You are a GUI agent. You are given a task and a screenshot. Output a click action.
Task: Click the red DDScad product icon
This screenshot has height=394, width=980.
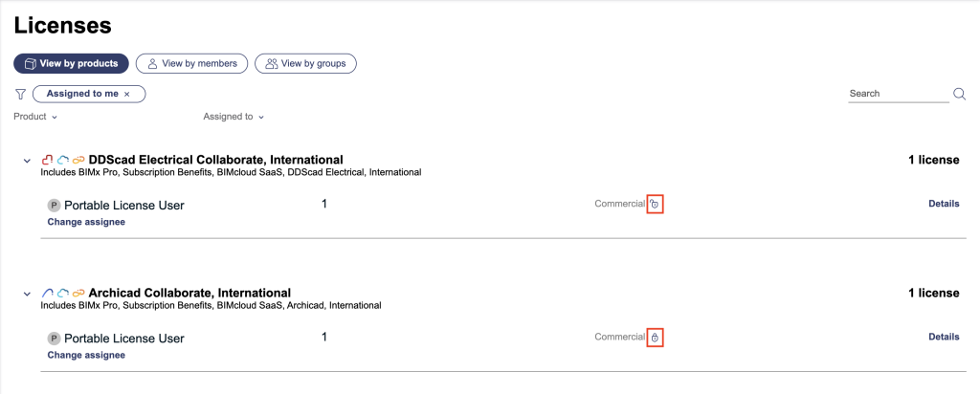tap(48, 160)
